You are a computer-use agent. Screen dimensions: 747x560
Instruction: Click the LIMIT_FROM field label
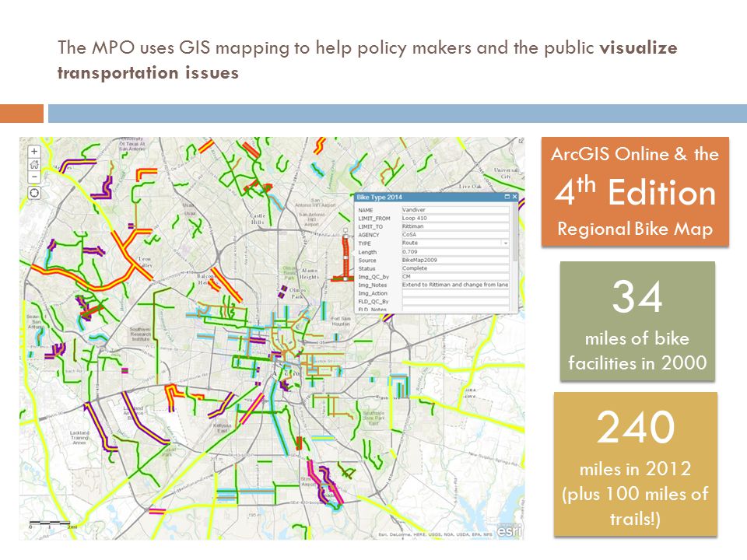pos(374,218)
